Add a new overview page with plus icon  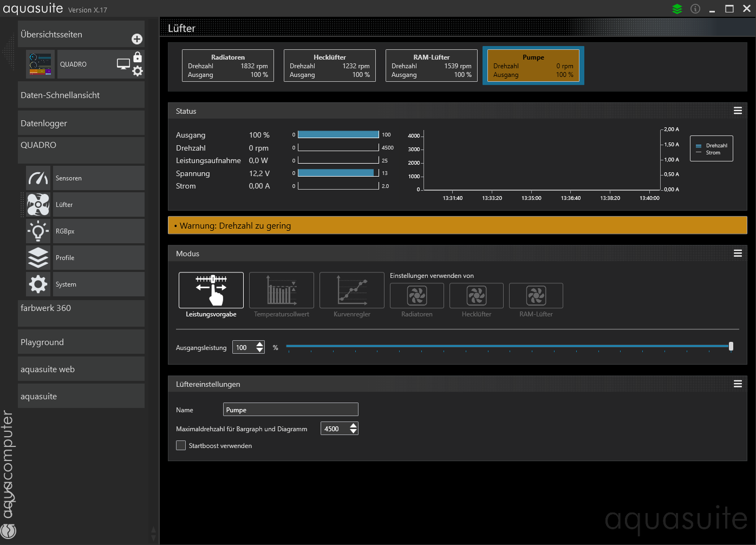click(137, 39)
